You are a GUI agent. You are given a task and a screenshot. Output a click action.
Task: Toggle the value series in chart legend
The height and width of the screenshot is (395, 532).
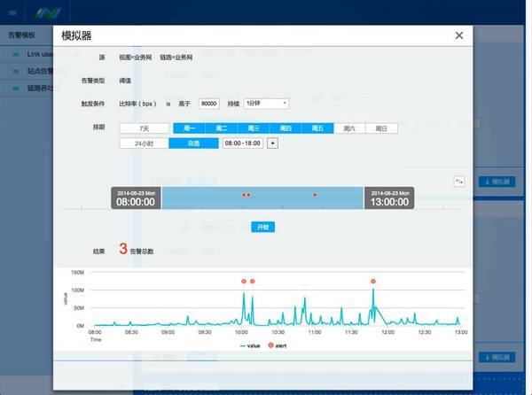(x=250, y=345)
